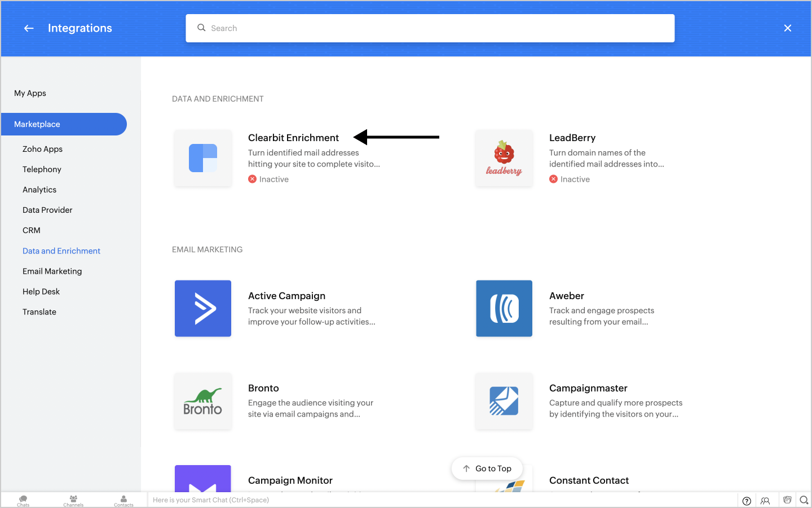Click the back arrow beside Integrations
Image resolution: width=812 pixels, height=508 pixels.
coord(29,28)
